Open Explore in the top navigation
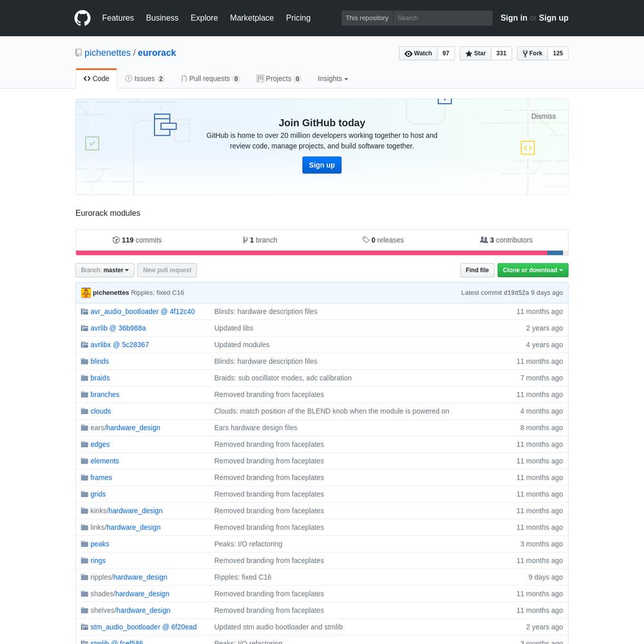The image size is (644, 644). [204, 18]
